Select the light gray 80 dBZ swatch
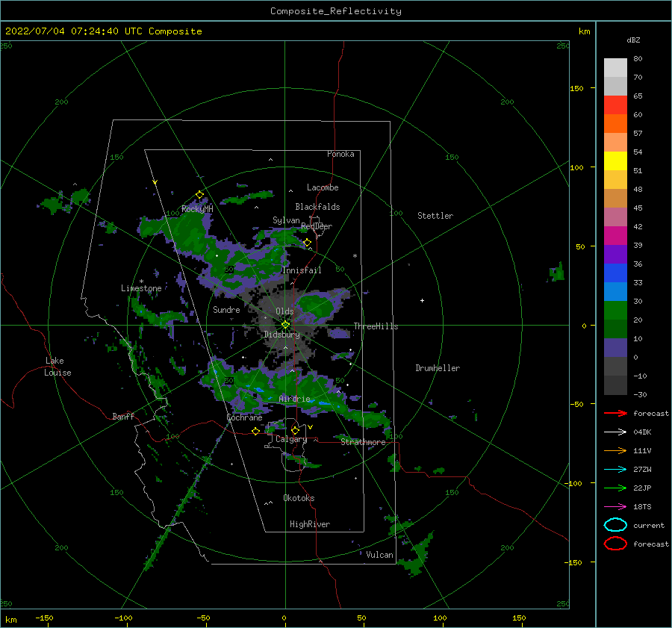This screenshot has width=672, height=628. [615, 68]
